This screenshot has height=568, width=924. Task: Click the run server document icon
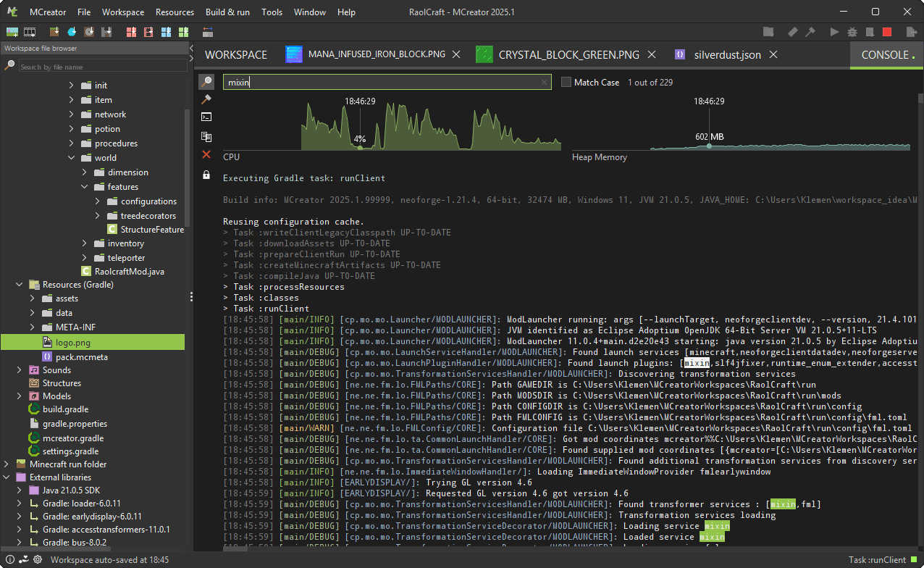point(870,32)
